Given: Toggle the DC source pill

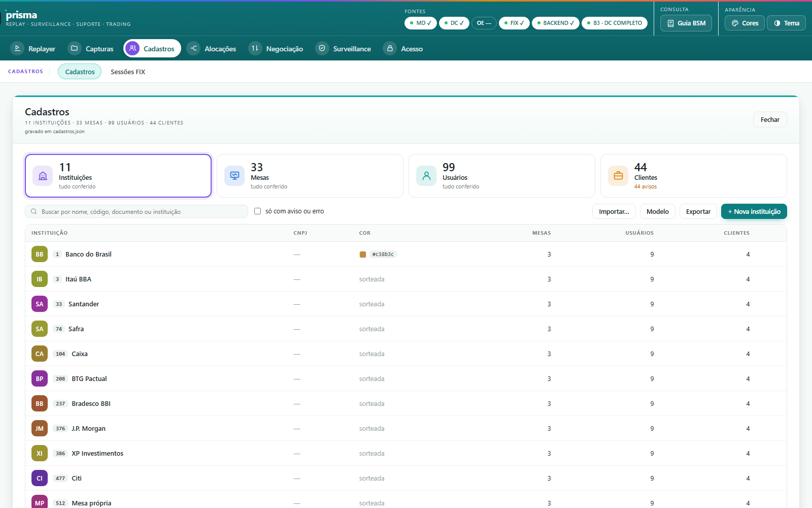Looking at the screenshot, I should (454, 23).
